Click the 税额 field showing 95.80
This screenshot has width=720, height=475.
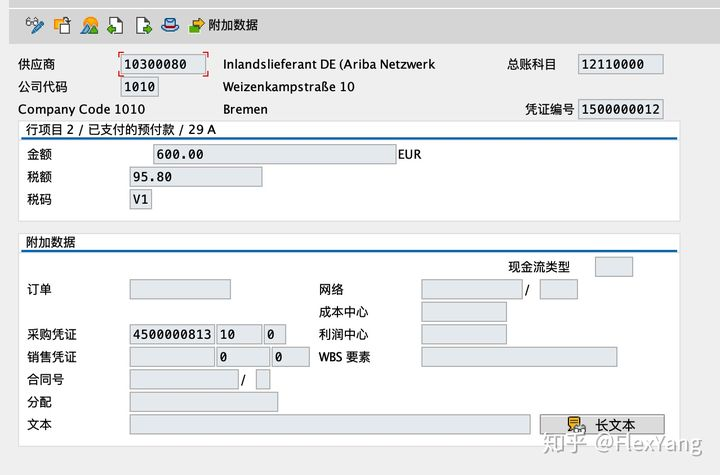pyautogui.click(x=196, y=177)
